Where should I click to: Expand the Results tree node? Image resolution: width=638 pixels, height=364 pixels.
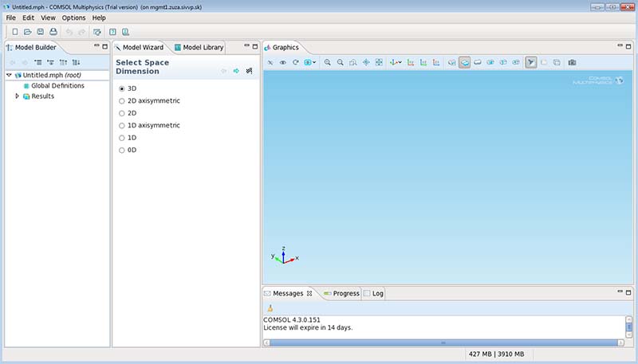[x=18, y=96]
